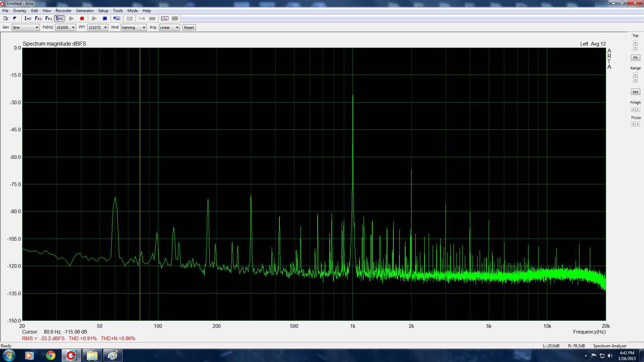
Task: Open the media player taskbar icon
Action: pyautogui.click(x=30, y=355)
